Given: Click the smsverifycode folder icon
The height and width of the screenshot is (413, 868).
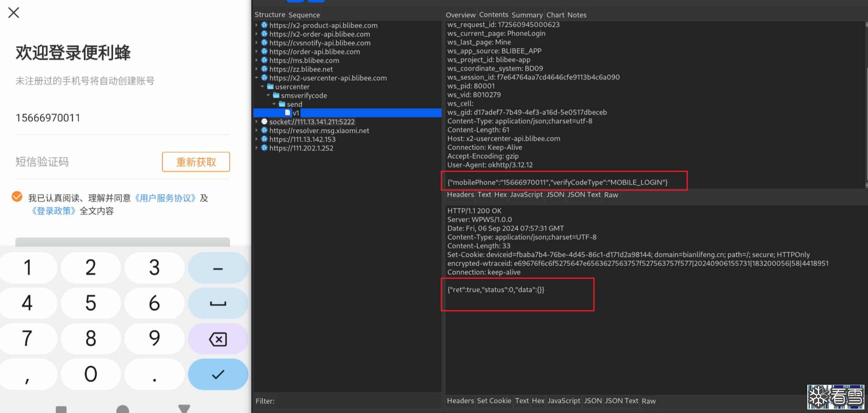Looking at the screenshot, I should [276, 95].
